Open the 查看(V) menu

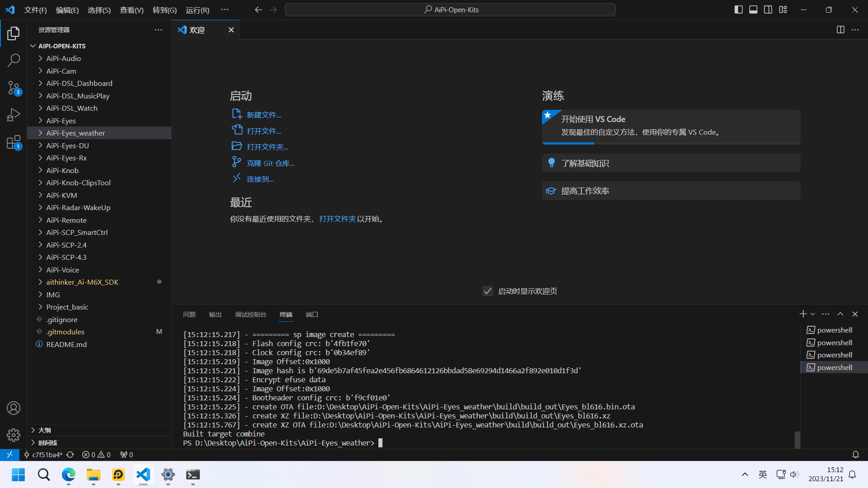point(132,10)
